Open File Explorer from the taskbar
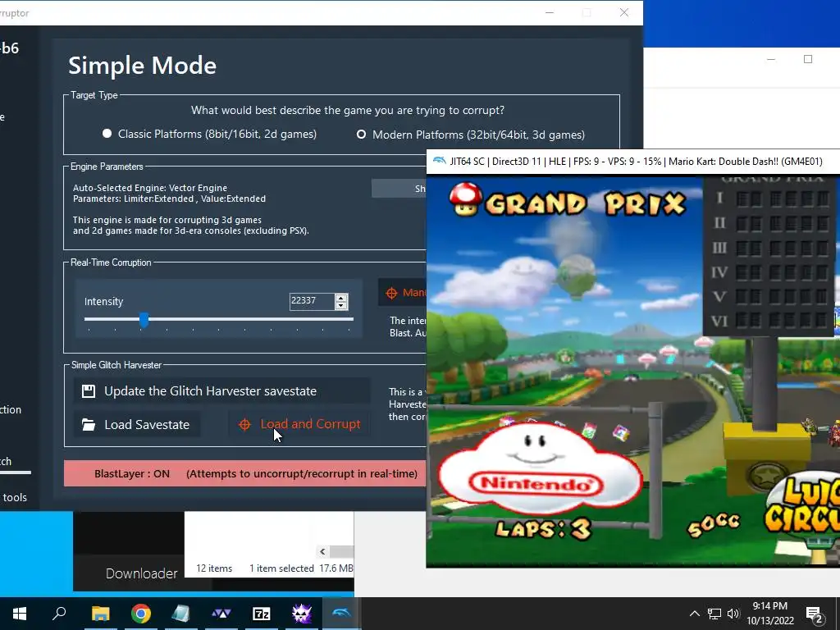Image resolution: width=840 pixels, height=630 pixels. 100,614
